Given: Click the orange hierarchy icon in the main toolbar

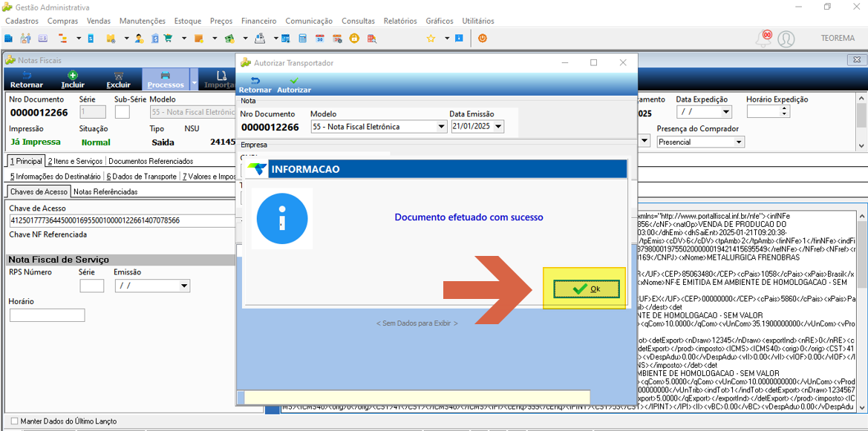Looking at the screenshot, I should [62, 38].
